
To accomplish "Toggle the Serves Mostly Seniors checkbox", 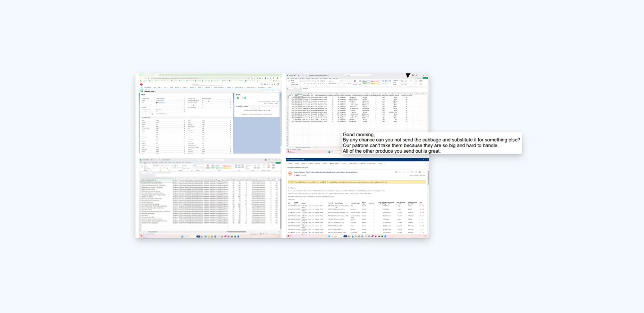I will point(157,105).
